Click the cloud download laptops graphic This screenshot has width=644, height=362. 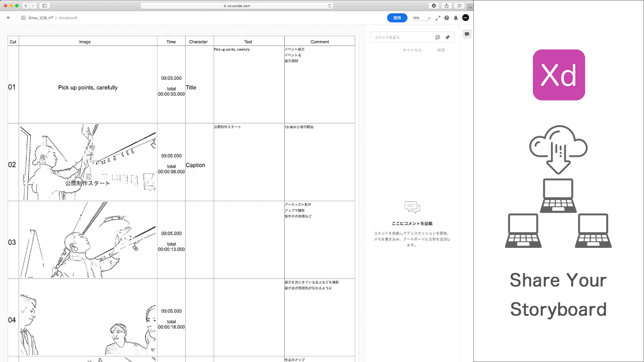point(558,186)
